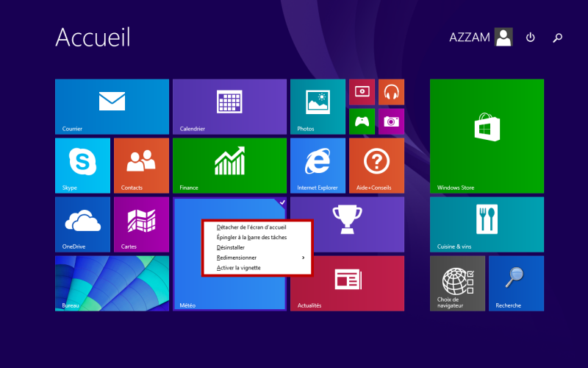Image resolution: width=588 pixels, height=368 pixels.
Task: Open the Xbox Games controller tile
Action: [362, 121]
